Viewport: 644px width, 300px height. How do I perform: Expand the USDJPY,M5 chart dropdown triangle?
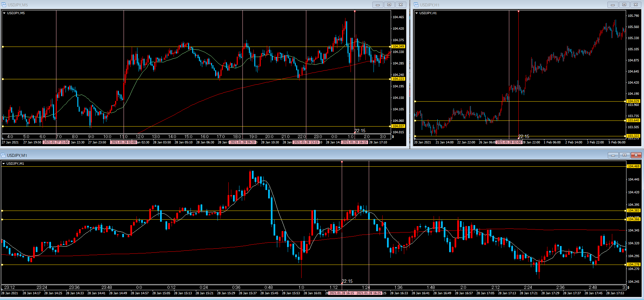point(4,13)
